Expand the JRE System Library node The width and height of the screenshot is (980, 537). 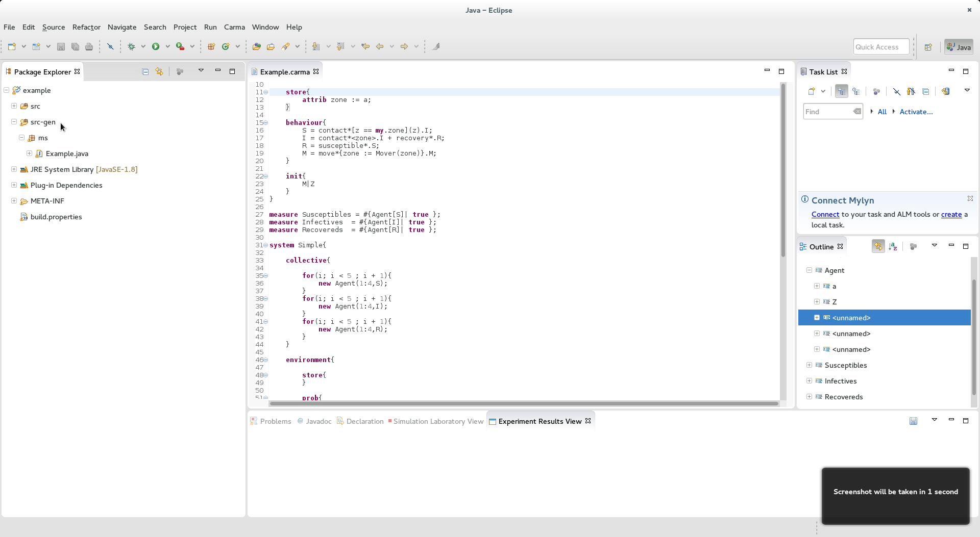click(14, 169)
